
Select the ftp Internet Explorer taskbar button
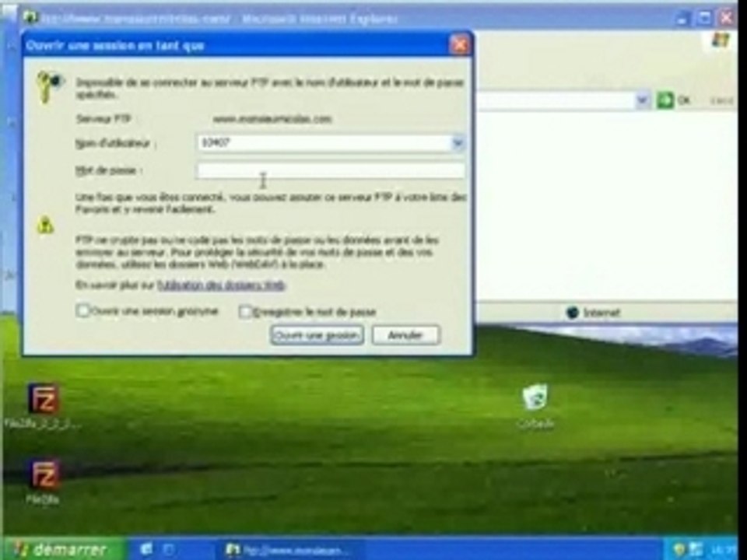[290, 551]
